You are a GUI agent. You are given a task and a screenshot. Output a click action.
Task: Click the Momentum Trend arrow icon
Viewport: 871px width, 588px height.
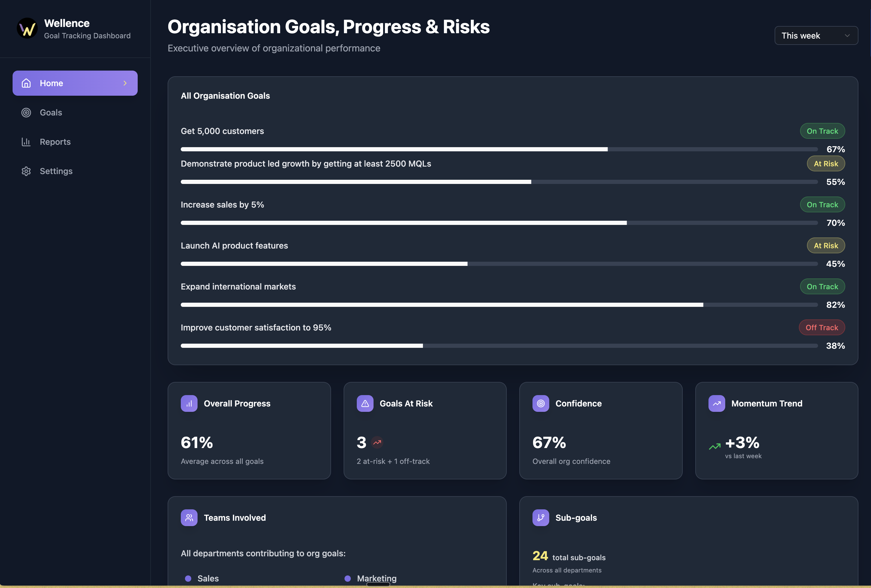pyautogui.click(x=716, y=403)
